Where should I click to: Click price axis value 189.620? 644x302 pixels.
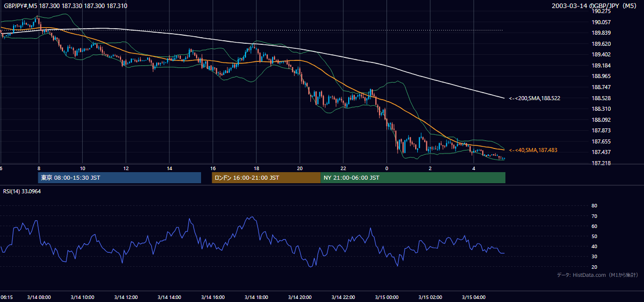[601, 44]
